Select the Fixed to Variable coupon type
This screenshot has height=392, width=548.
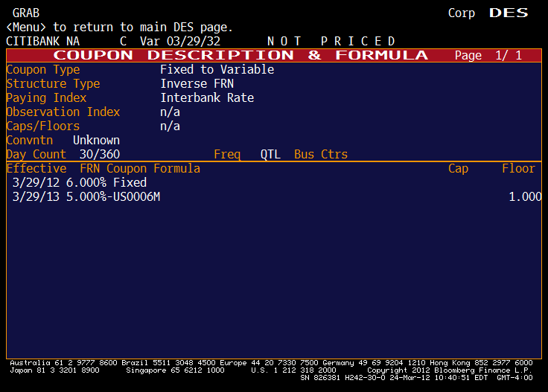click(217, 70)
